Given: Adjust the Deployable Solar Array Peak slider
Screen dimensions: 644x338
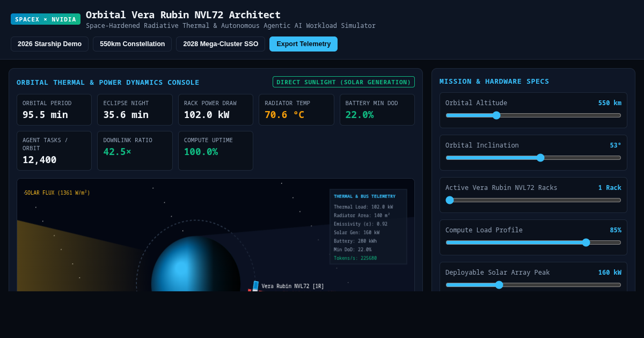Looking at the screenshot, I should click(x=533, y=285).
